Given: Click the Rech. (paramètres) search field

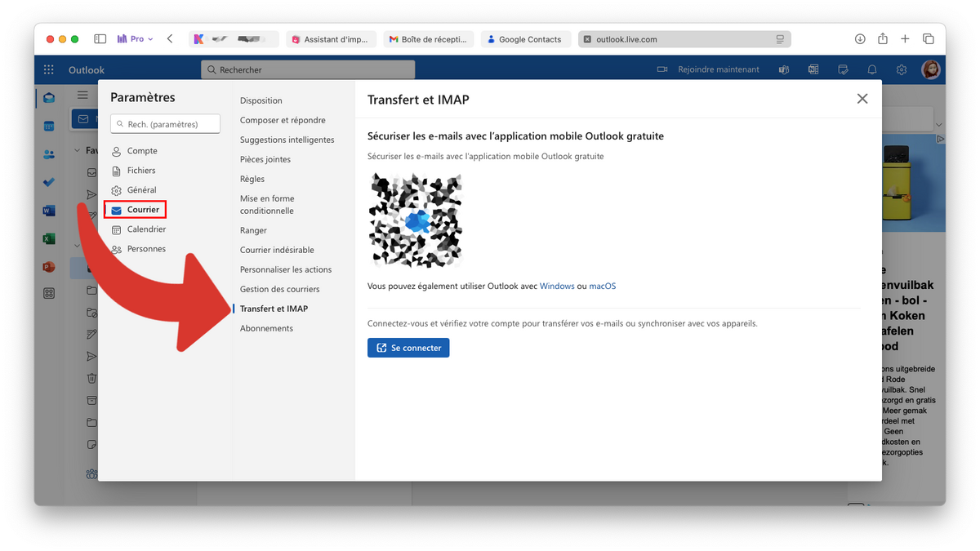Looking at the screenshot, I should (166, 124).
